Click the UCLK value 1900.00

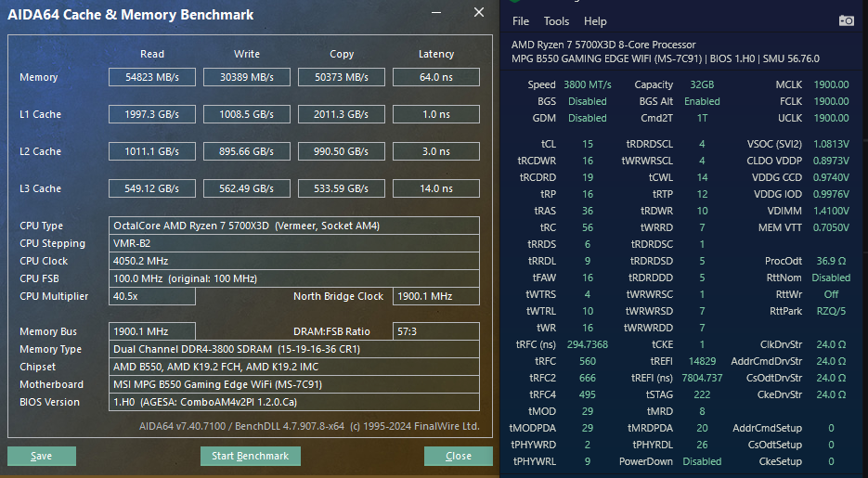click(x=831, y=118)
